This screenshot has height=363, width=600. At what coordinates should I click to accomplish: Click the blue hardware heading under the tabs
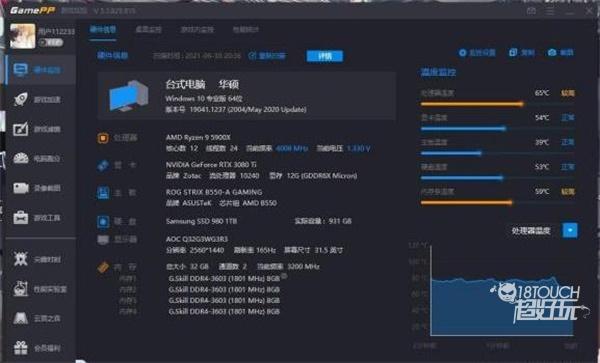(x=112, y=55)
